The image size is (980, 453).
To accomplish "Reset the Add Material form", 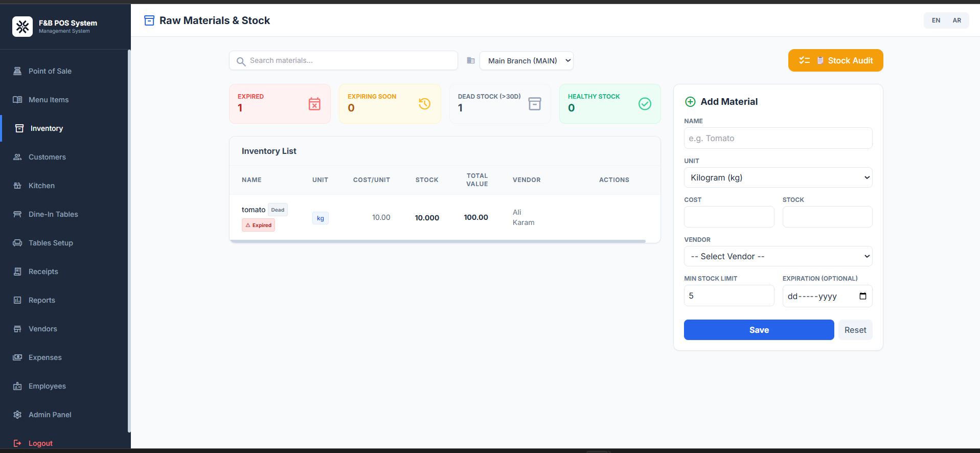I will (x=855, y=330).
